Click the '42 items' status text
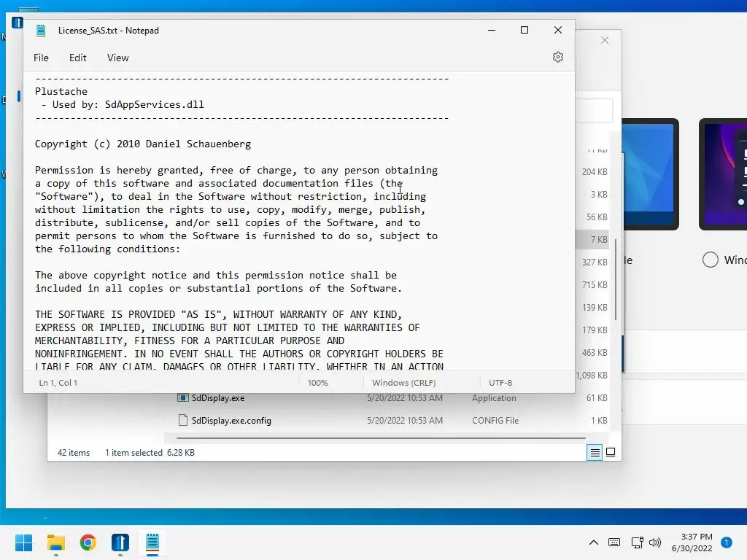 point(74,453)
